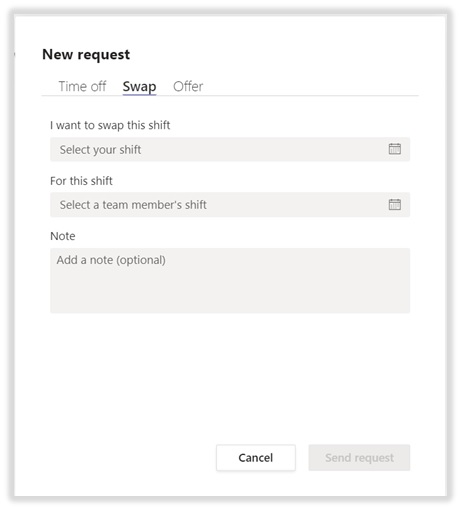
Task: Click the 'Add a note (optional)' placeholder text
Action: click(x=111, y=260)
